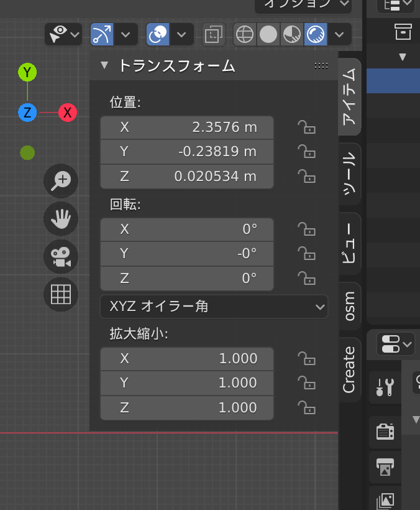Click the scale Y field 1.000
The width and height of the screenshot is (420, 510).
(x=187, y=383)
